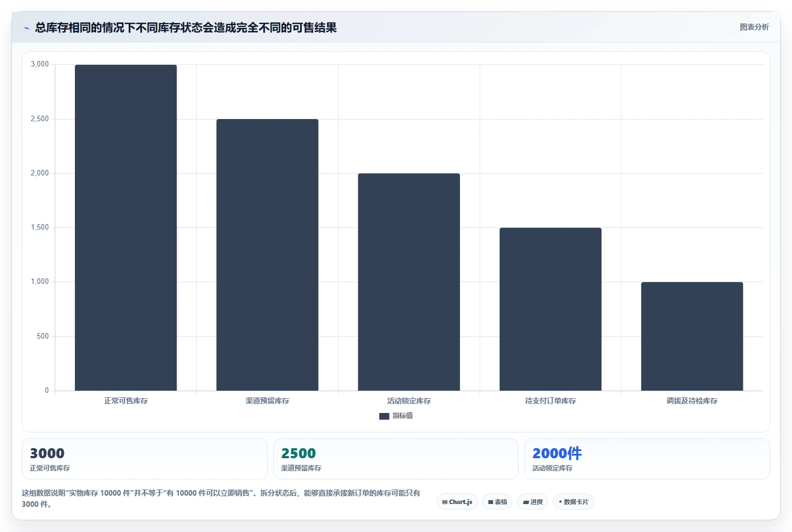Click the 正常可售库存 x-axis label
This screenshot has height=532, width=792.
click(x=126, y=401)
